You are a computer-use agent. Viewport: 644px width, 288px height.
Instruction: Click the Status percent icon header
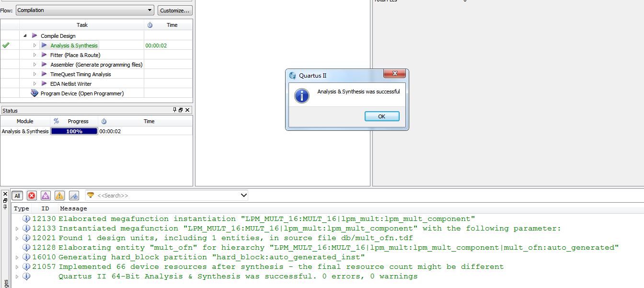[x=56, y=121]
